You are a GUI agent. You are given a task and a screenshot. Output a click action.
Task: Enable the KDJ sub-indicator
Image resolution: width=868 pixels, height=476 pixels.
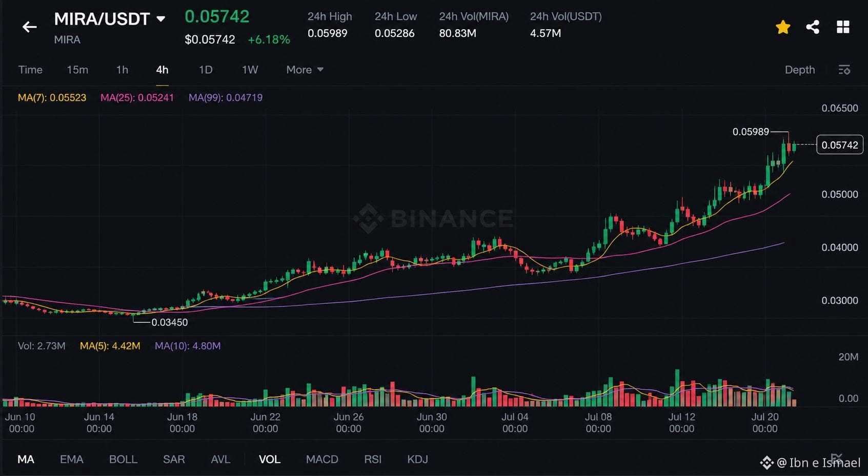(417, 459)
